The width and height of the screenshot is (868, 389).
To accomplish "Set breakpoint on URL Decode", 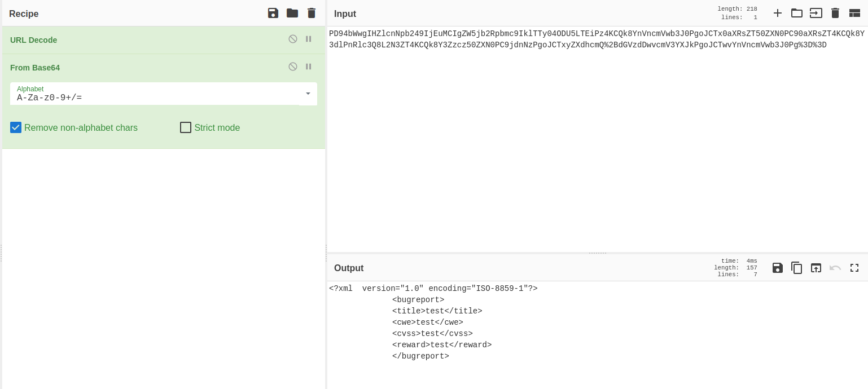I will tap(309, 39).
